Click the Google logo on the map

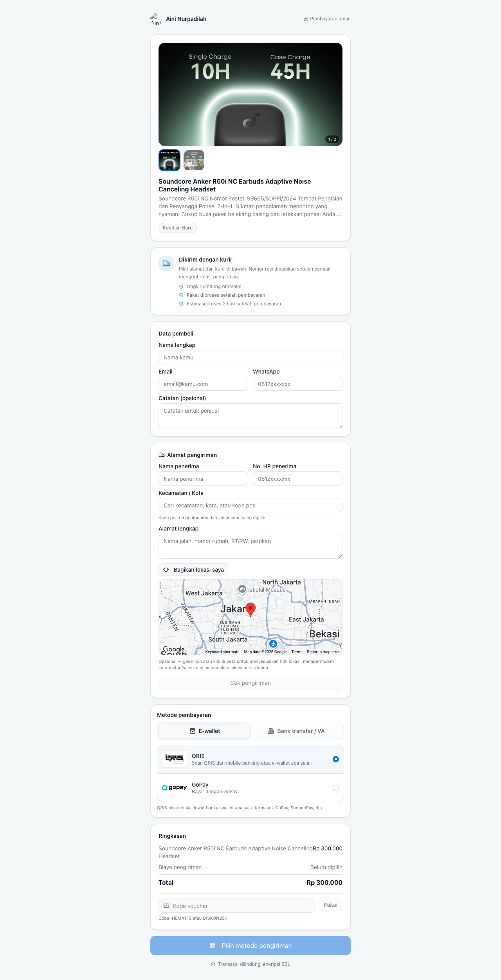point(174,649)
